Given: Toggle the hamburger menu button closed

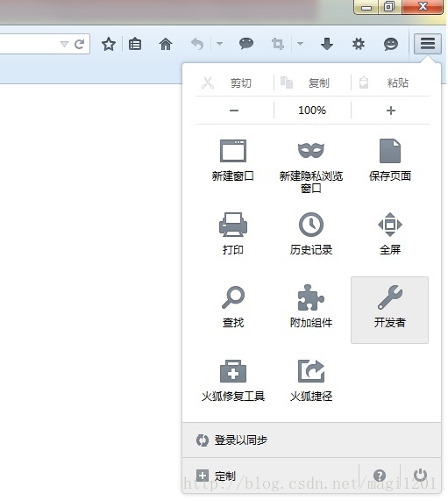Looking at the screenshot, I should (428, 44).
